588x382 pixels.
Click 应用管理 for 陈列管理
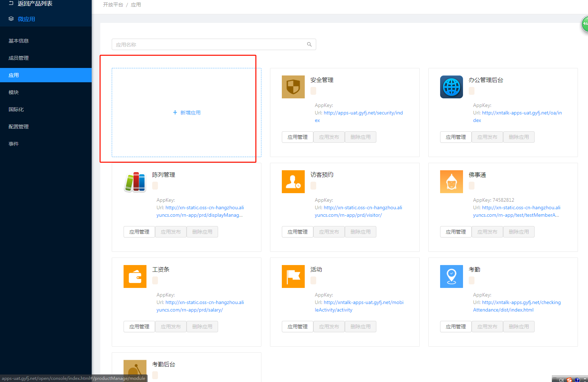click(139, 232)
